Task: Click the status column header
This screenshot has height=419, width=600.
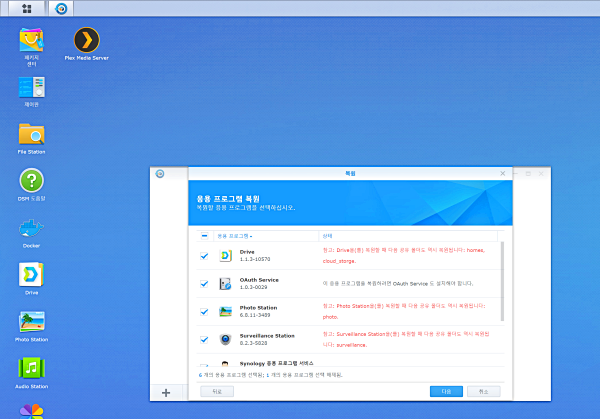Action: pyautogui.click(x=408, y=236)
